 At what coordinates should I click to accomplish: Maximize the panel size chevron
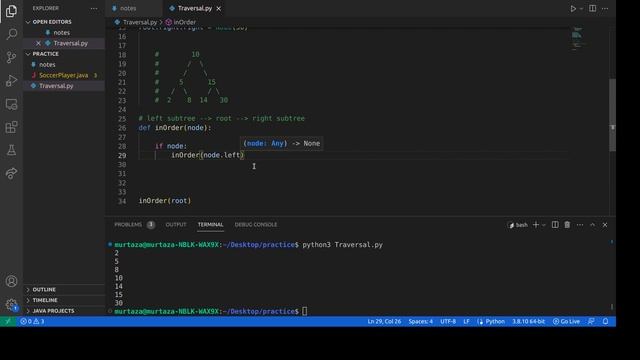click(x=593, y=225)
